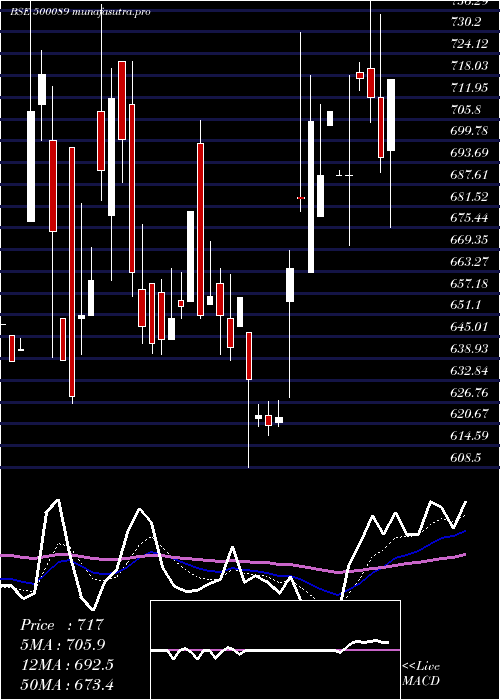Click the last white candlestick on the right
The image size is (500, 700).
pos(391,115)
